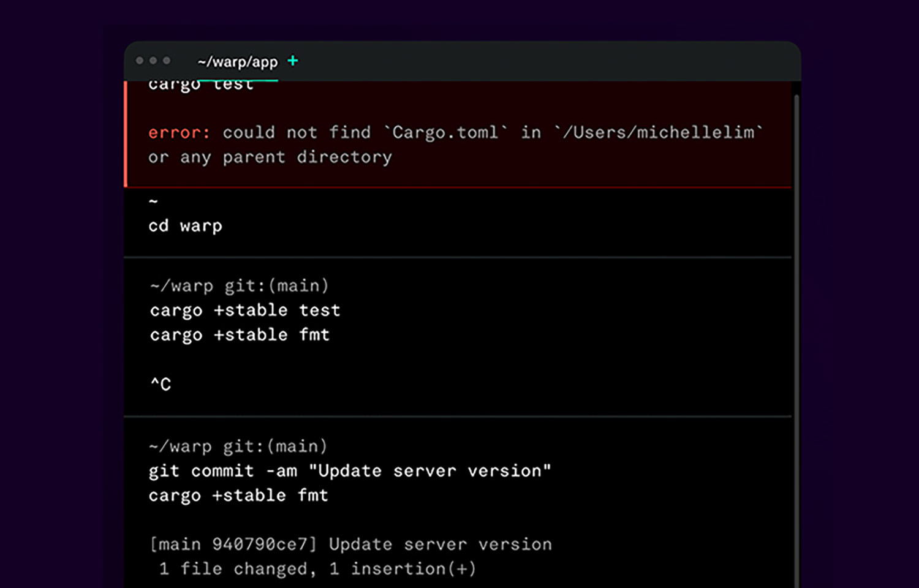Click the `/Users/michellelim` path in the error
Screen dimensions: 919x588
click(659, 132)
